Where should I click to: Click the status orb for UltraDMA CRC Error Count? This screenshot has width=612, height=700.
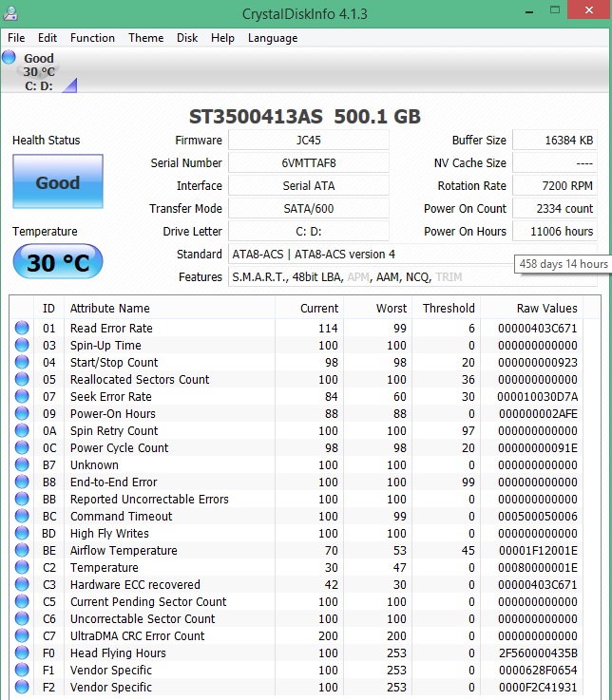22,635
